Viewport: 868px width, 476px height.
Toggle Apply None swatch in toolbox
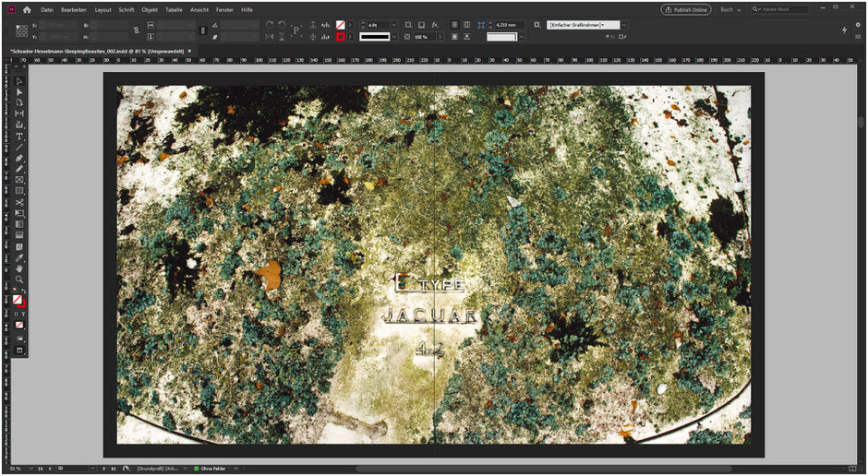pos(19,325)
